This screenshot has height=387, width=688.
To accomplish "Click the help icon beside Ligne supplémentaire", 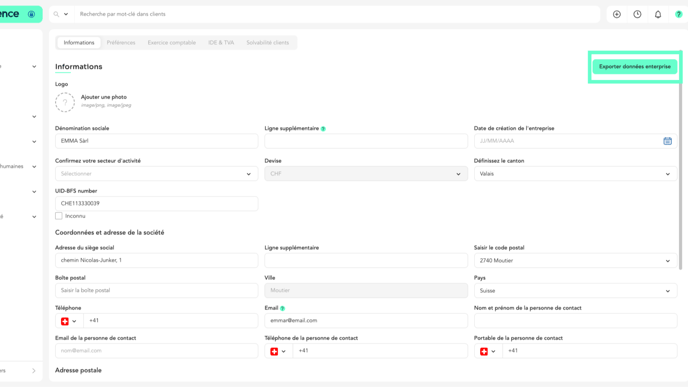I will click(323, 129).
